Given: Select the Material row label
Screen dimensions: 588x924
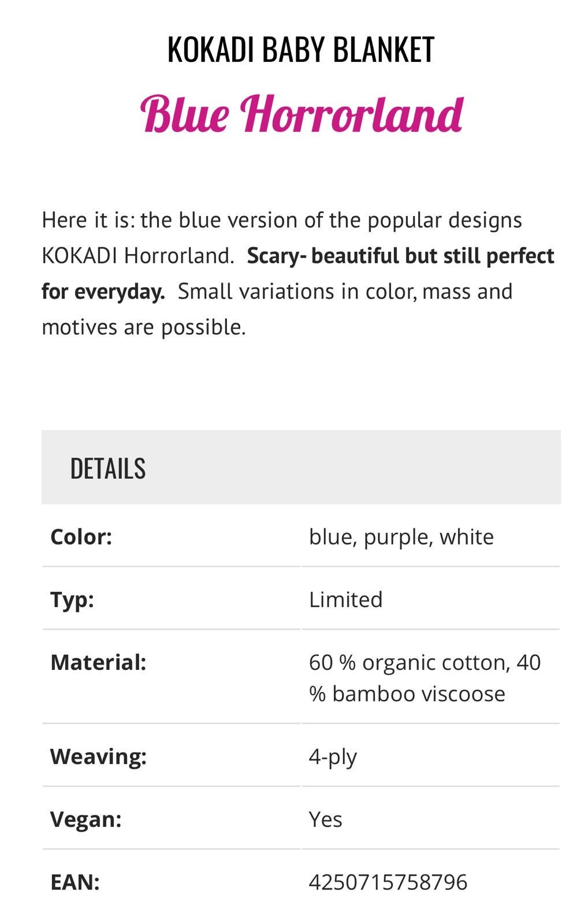Looking at the screenshot, I should 98,662.
